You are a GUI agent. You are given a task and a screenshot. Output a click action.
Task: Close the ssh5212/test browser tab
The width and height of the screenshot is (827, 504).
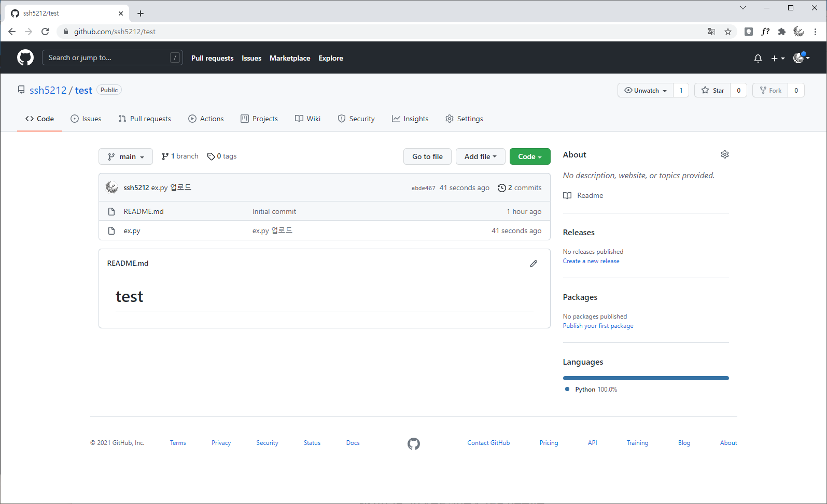(x=121, y=13)
